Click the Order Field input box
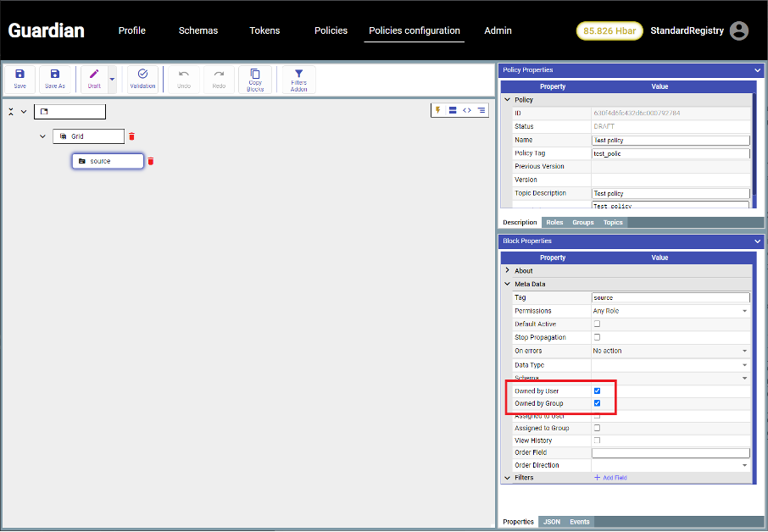Screen dimensions: 768x532 (x=670, y=452)
